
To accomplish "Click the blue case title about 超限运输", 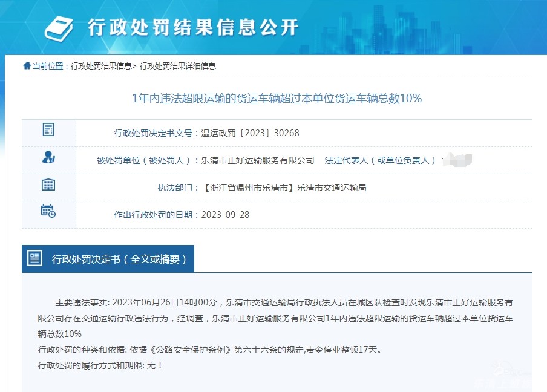I will [277, 99].
